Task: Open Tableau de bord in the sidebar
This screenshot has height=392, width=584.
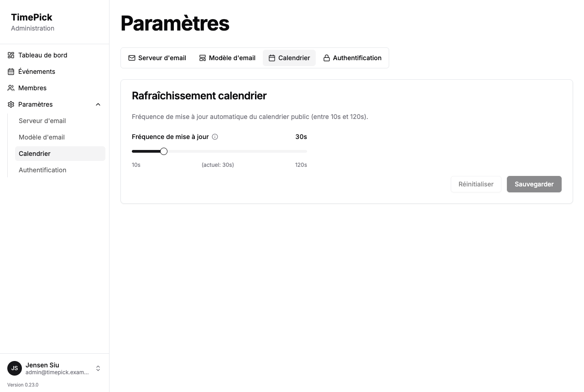Action: pos(55,55)
